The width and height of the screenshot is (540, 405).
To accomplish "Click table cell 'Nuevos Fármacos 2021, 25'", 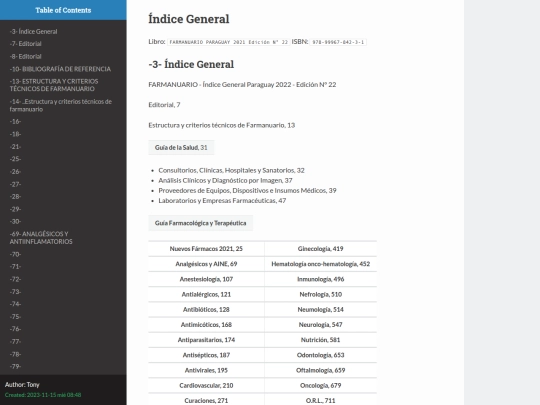I will (x=206, y=249).
